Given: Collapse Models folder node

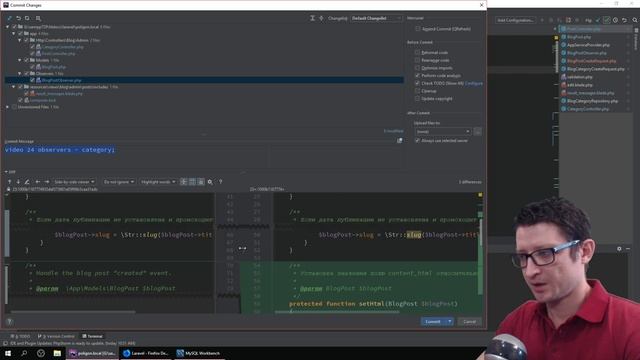Looking at the screenshot, I should point(20,60).
